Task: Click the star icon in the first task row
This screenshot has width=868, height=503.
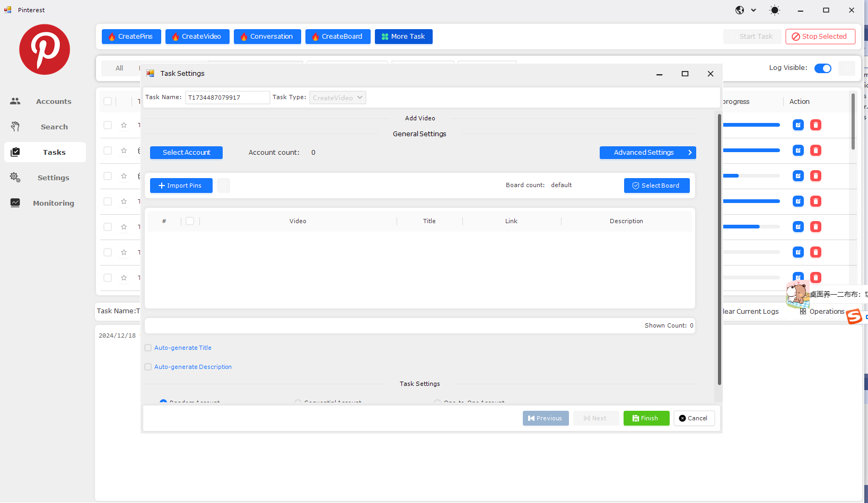Action: [124, 125]
